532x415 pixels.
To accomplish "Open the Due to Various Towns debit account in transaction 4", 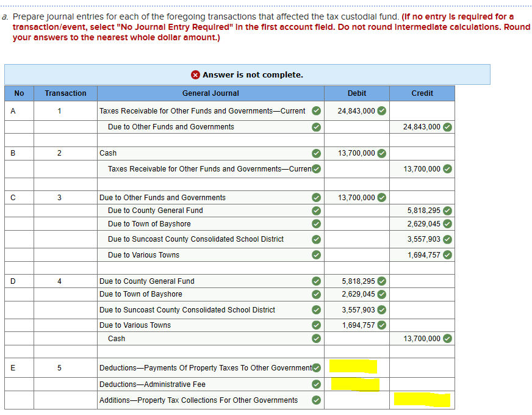I will (210, 325).
